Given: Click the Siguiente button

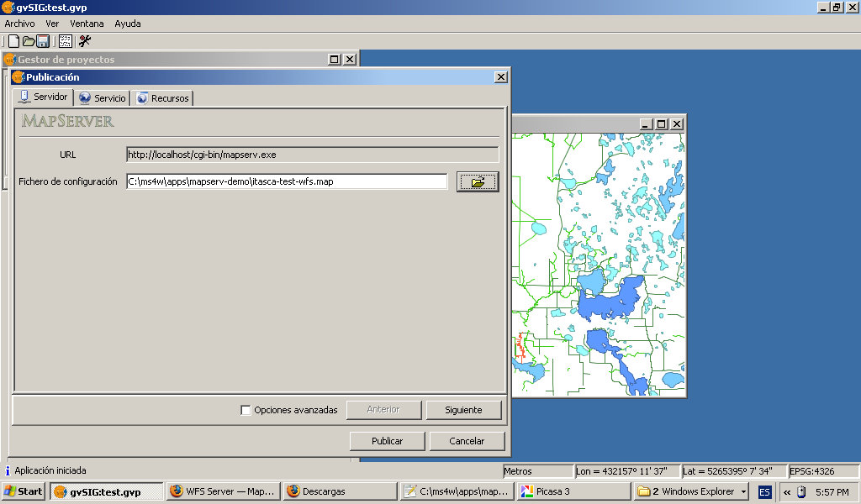Looking at the screenshot, I should click(x=463, y=410).
